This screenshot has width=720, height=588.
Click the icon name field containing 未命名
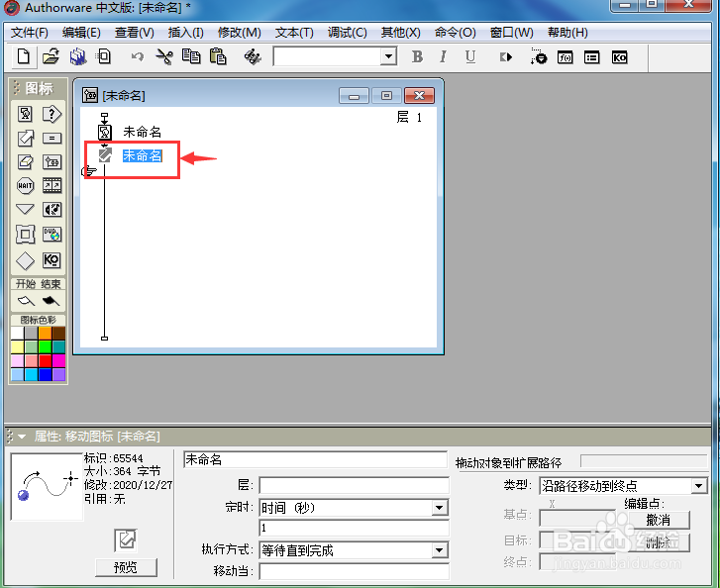[315, 459]
